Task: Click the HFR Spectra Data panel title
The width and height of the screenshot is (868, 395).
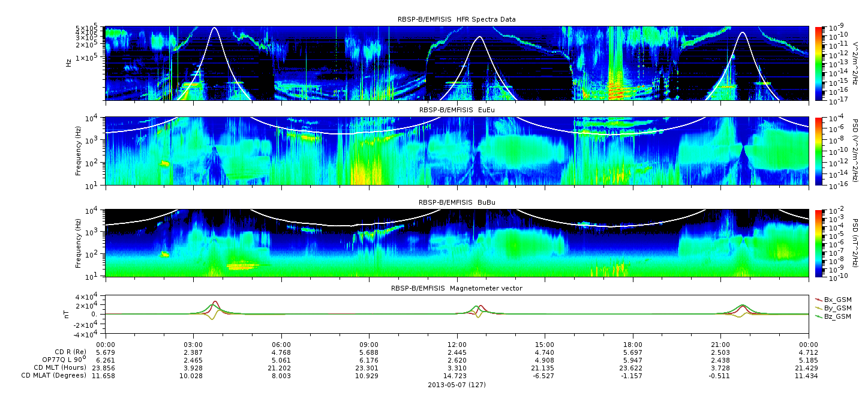Action: 456,19
